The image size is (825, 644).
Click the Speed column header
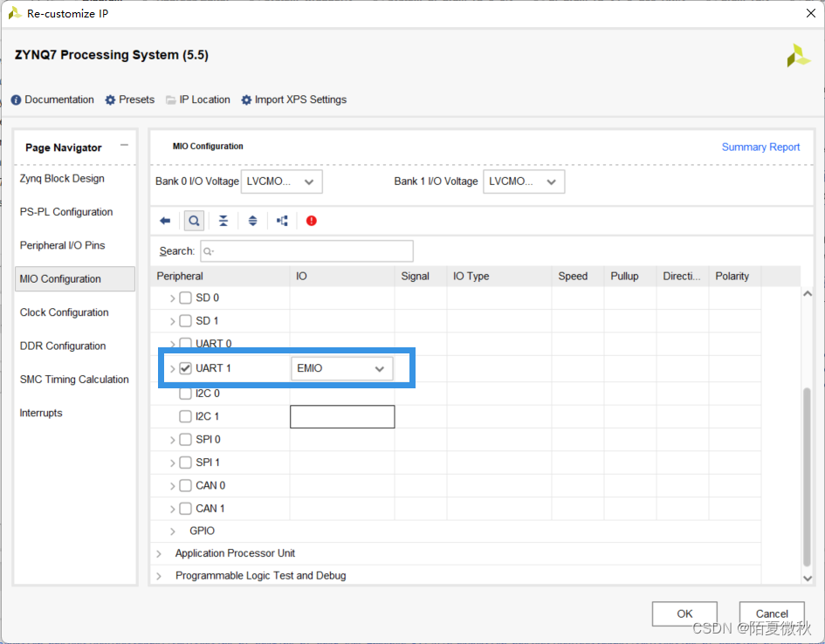click(578, 277)
